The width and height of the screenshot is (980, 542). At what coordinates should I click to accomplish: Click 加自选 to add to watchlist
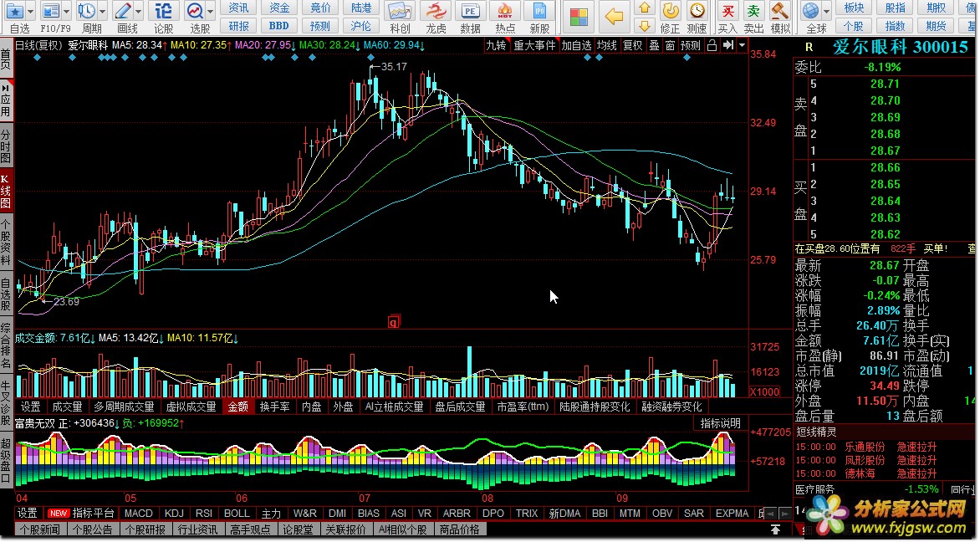(575, 46)
